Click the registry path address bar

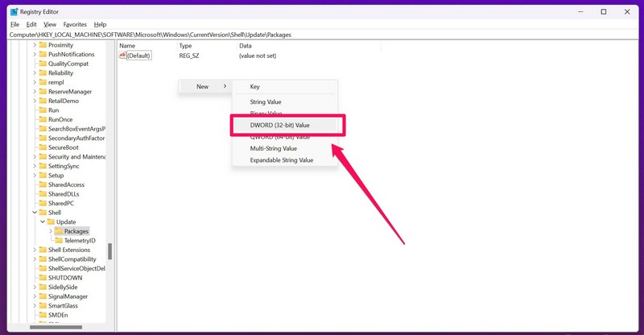coord(322,35)
